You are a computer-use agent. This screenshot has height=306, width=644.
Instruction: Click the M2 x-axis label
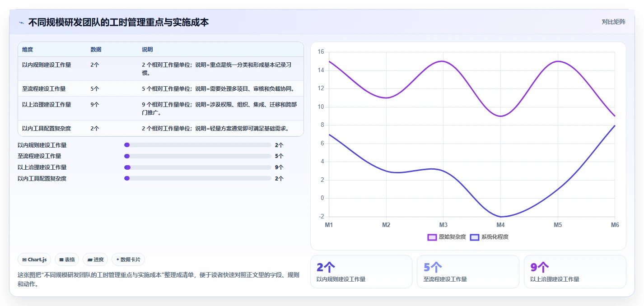coord(386,225)
